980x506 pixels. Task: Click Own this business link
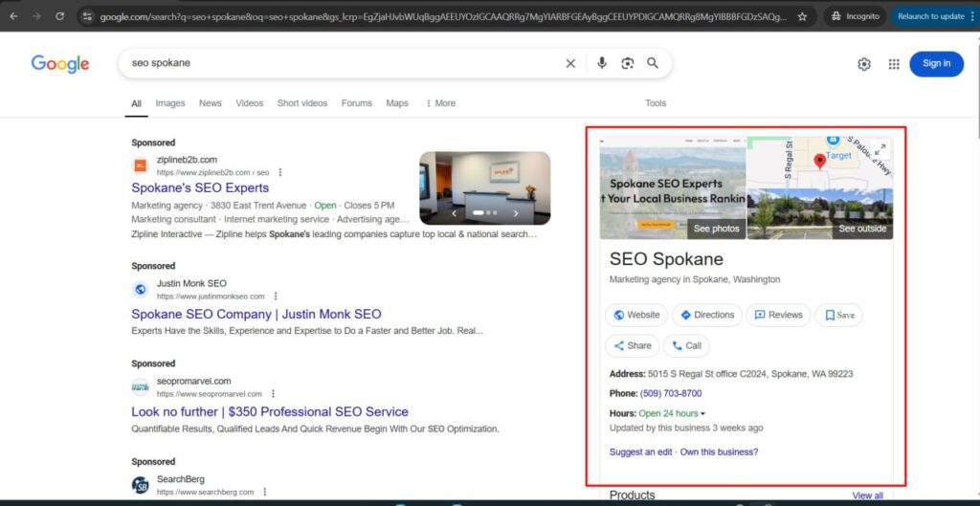tap(720, 451)
